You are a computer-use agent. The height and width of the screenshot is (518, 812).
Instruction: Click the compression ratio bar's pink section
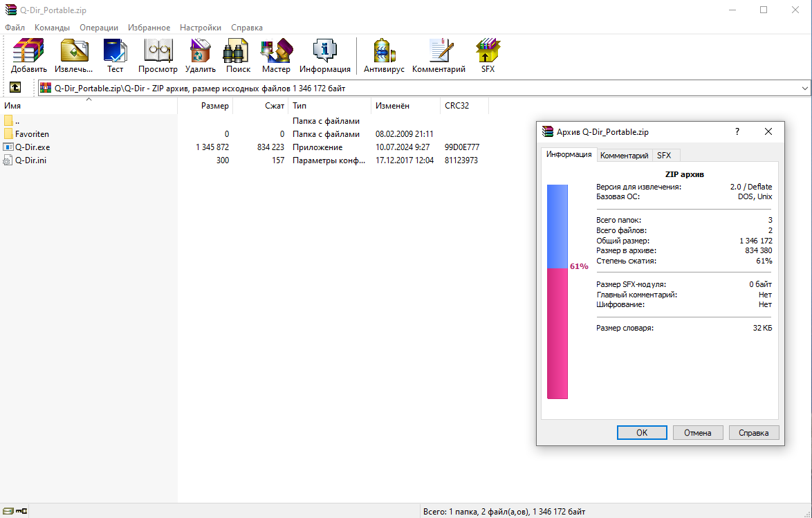pyautogui.click(x=557, y=333)
